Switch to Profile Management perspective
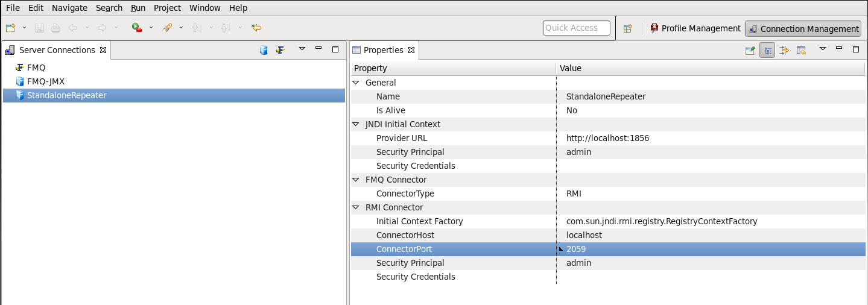 click(695, 28)
